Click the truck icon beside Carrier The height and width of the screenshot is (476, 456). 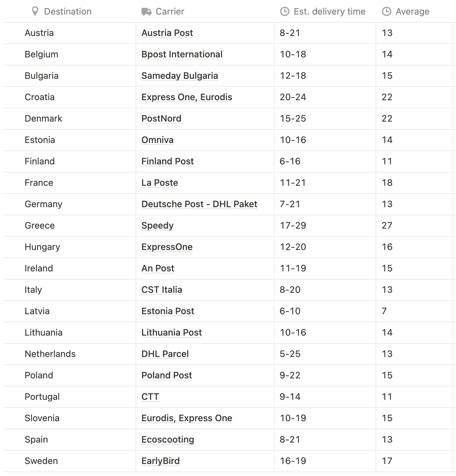point(147,12)
